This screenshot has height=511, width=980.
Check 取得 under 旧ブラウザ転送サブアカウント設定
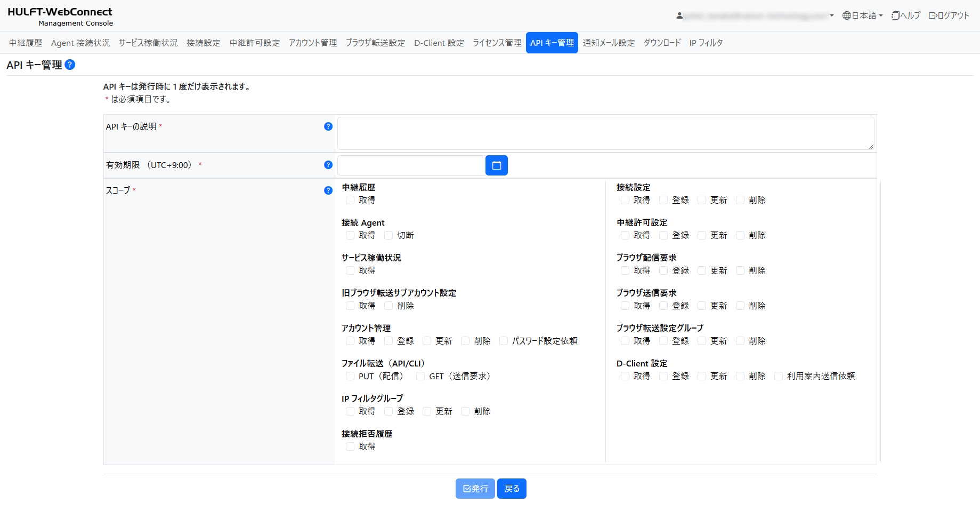tap(350, 306)
